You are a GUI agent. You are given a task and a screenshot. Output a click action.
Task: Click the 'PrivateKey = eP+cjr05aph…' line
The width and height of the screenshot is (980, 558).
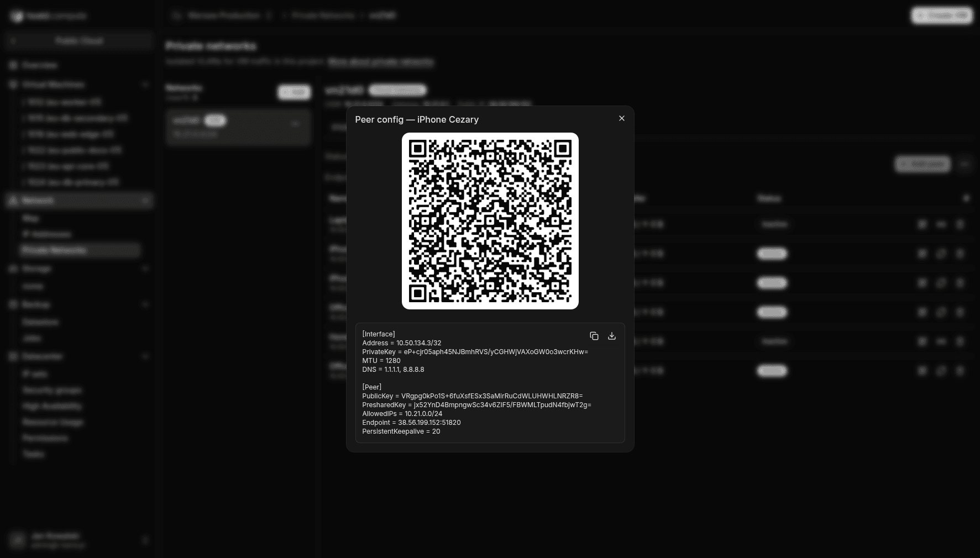pyautogui.click(x=475, y=352)
